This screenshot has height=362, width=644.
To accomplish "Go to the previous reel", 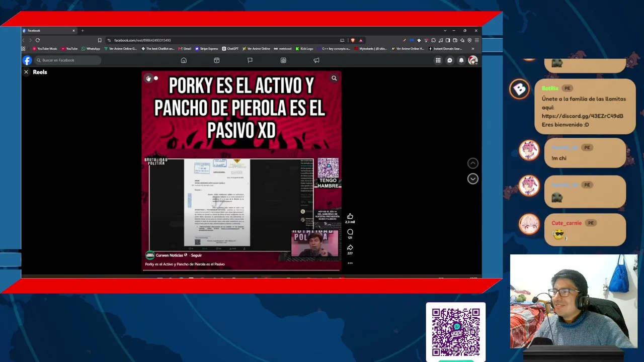I will 473,163.
